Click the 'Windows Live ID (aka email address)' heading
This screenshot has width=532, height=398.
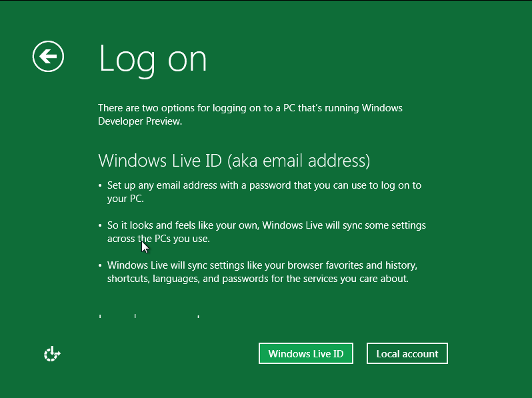(234, 161)
